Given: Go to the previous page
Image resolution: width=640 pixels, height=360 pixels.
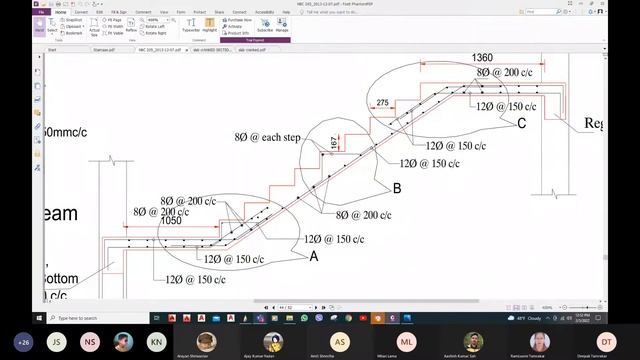Looking at the screenshot, I should tap(273, 307).
